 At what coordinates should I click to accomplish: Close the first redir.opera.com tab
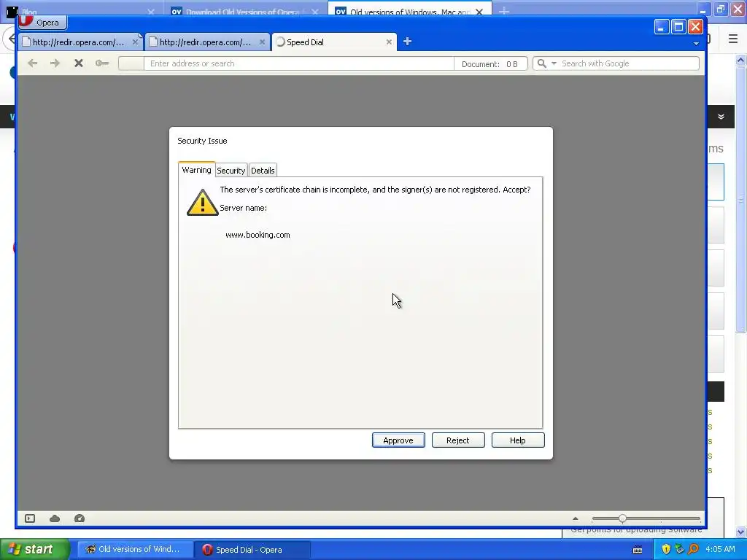[135, 42]
